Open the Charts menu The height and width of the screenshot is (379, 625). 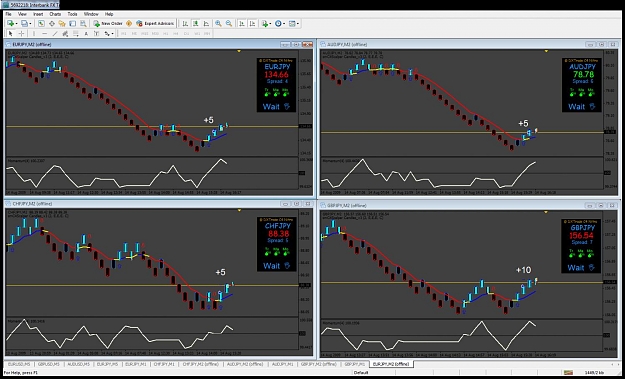(x=55, y=14)
